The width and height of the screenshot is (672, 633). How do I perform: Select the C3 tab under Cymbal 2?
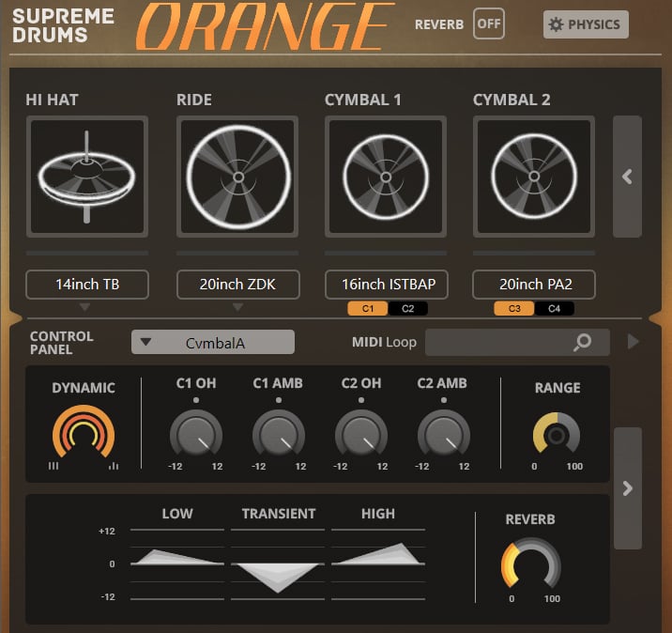point(515,308)
